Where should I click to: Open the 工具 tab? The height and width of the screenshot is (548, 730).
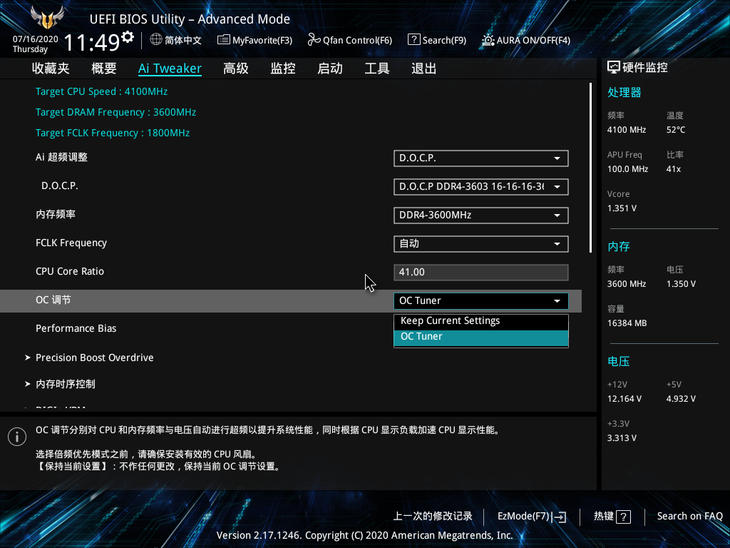tap(377, 68)
